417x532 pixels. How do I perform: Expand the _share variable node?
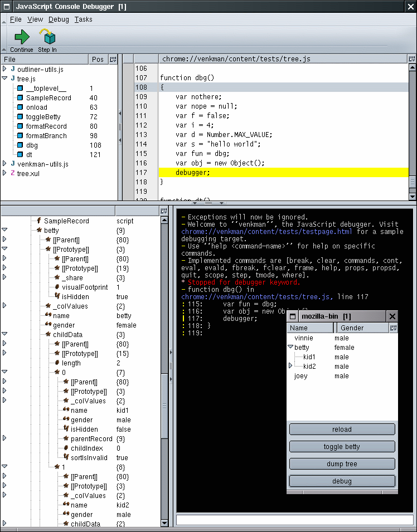[4, 277]
